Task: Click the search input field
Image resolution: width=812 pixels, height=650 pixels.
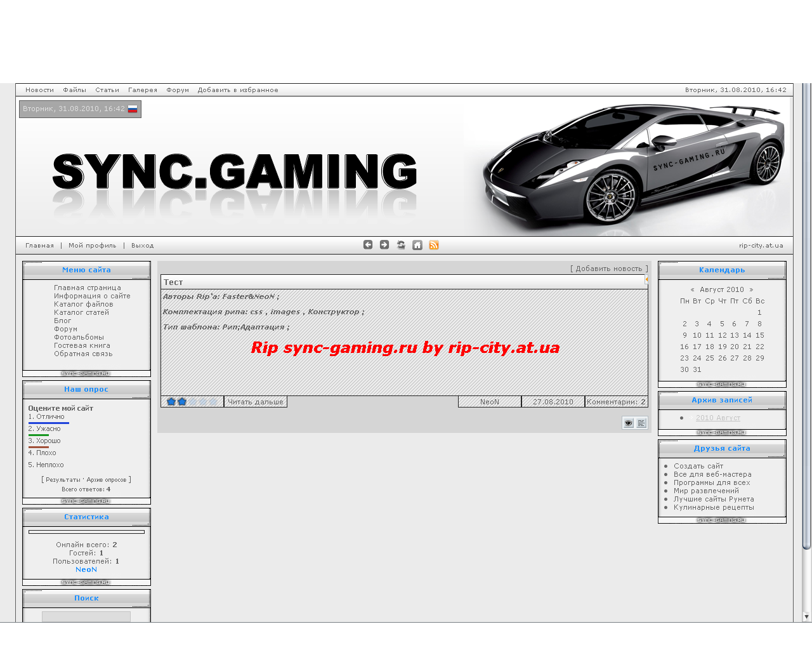Action: click(x=86, y=616)
